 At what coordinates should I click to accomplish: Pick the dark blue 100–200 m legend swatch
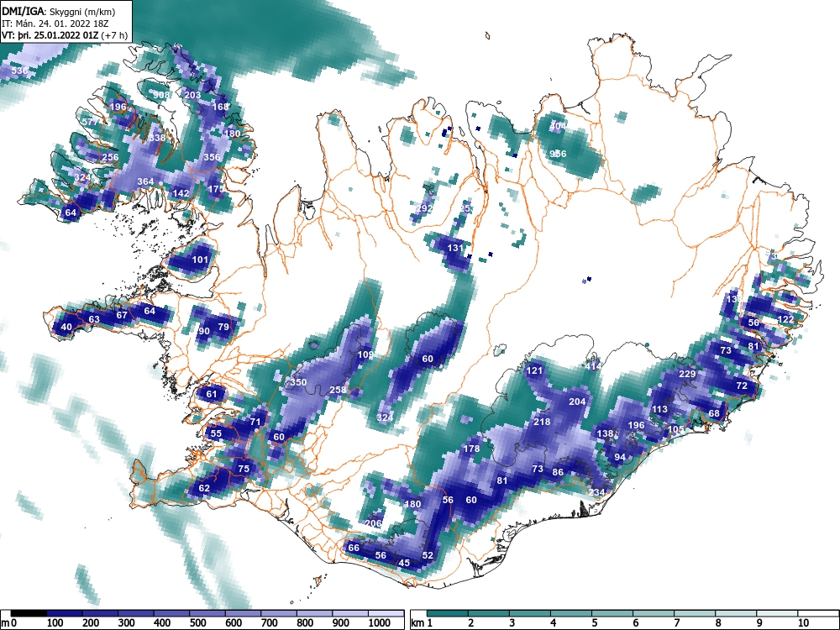pyautogui.click(x=65, y=613)
